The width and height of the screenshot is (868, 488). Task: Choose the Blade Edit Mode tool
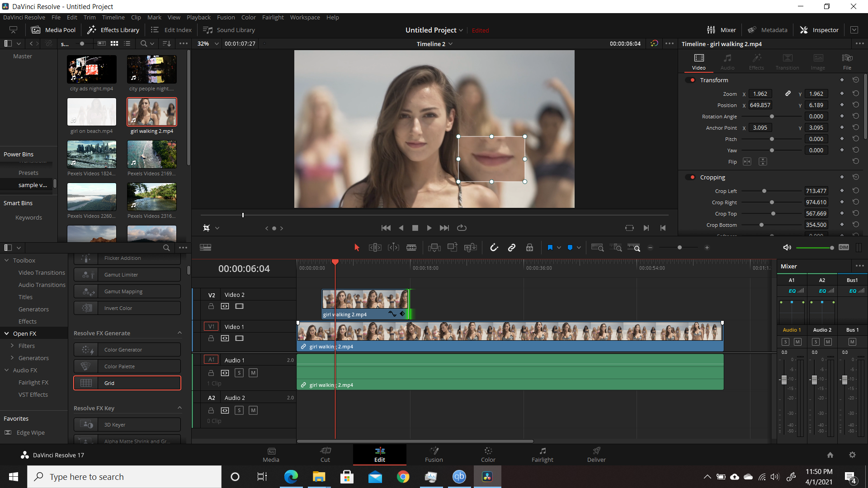pyautogui.click(x=411, y=248)
